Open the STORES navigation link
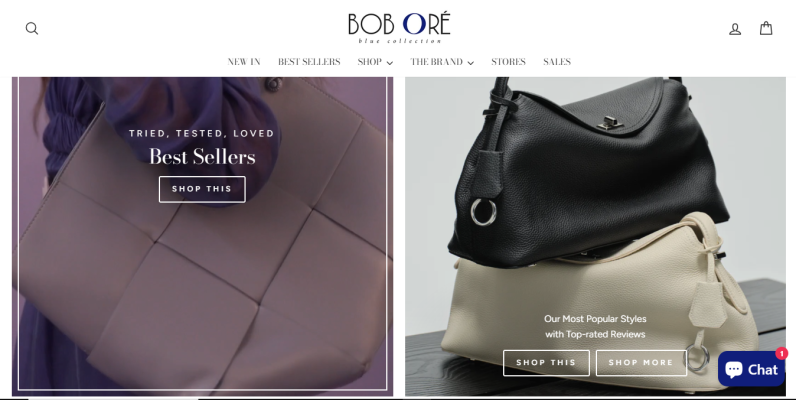This screenshot has width=796, height=400. (x=508, y=62)
